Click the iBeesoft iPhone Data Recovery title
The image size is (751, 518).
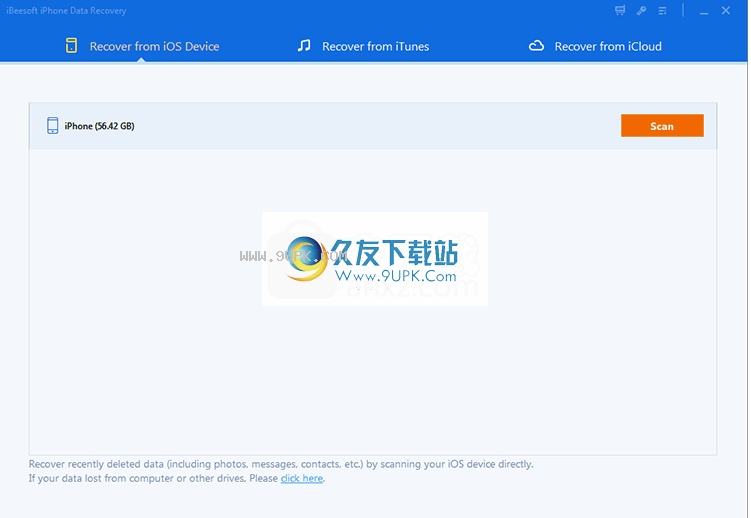pos(66,11)
